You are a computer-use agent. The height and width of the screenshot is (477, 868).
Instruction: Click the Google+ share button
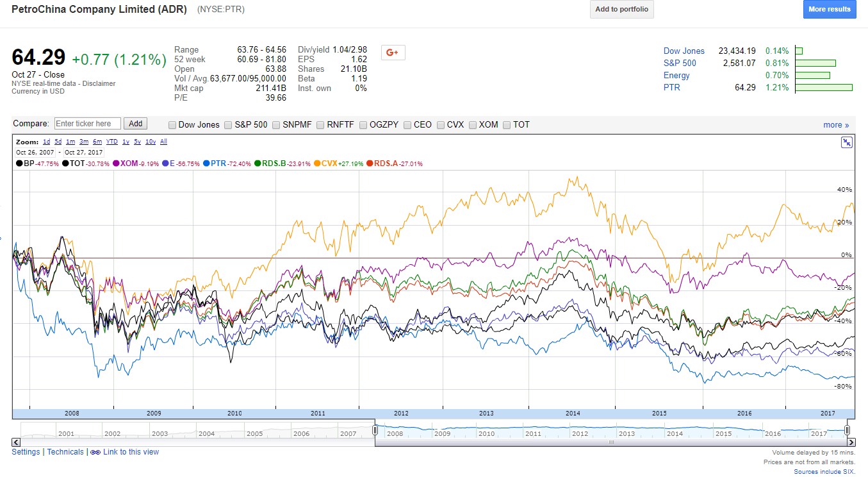[393, 53]
